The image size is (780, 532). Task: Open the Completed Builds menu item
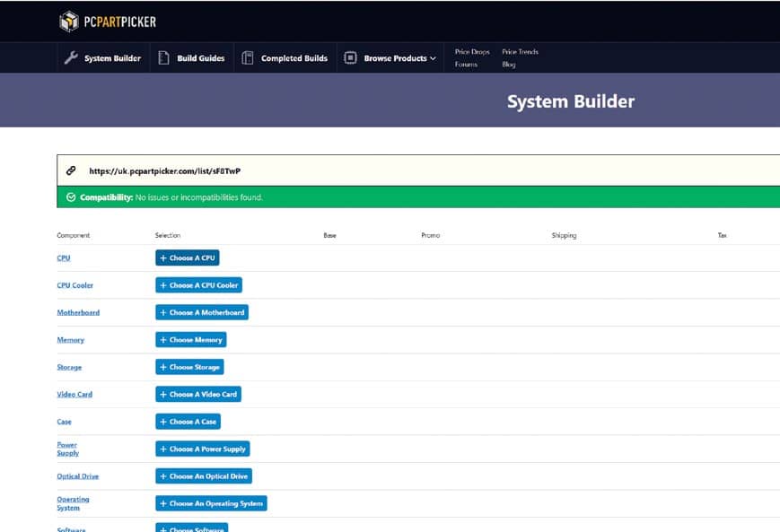click(285, 58)
